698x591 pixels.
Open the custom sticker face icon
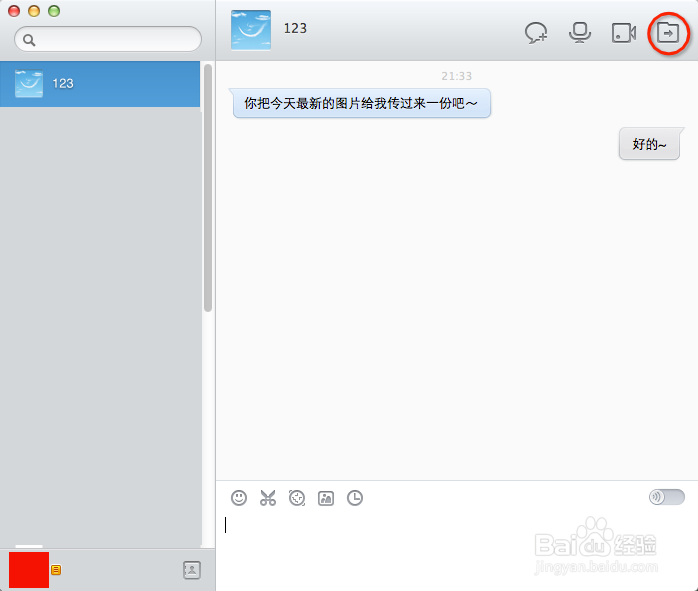pyautogui.click(x=297, y=498)
